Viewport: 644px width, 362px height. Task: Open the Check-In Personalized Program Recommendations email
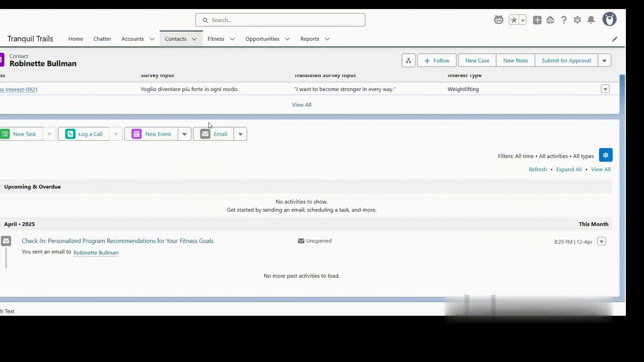click(117, 241)
